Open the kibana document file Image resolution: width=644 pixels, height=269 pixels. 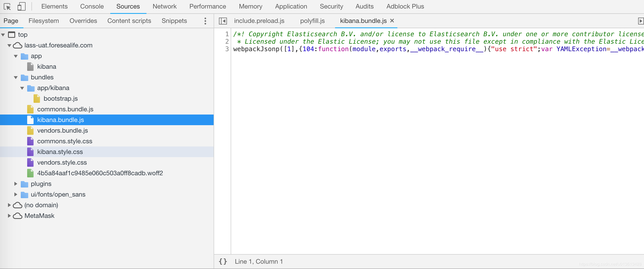pos(47,67)
